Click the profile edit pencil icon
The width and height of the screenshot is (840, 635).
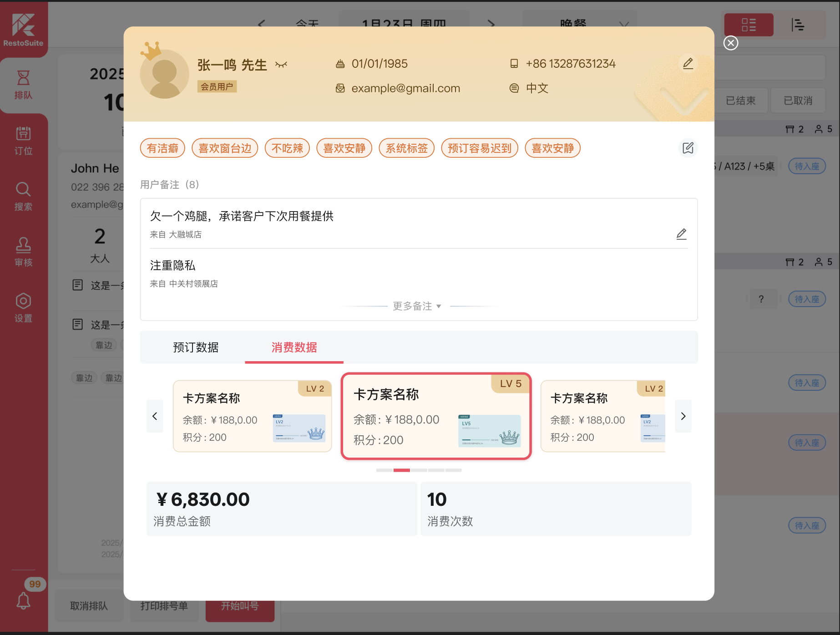click(688, 64)
